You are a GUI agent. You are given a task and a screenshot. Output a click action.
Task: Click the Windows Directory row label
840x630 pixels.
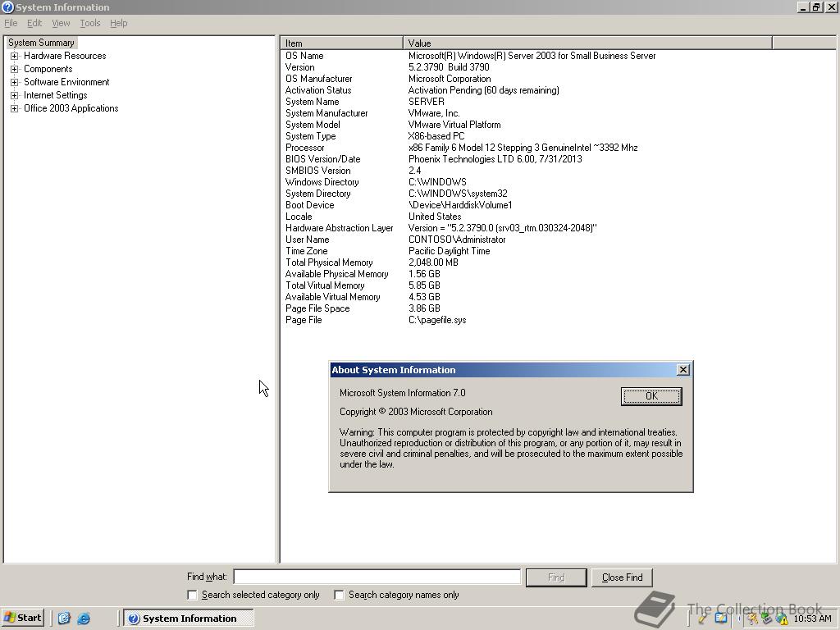coord(322,182)
